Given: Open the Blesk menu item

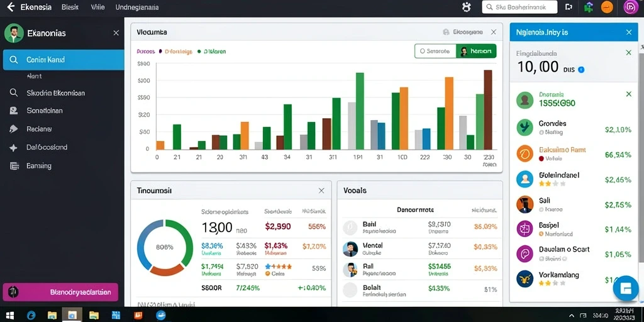Looking at the screenshot, I should click(70, 7).
